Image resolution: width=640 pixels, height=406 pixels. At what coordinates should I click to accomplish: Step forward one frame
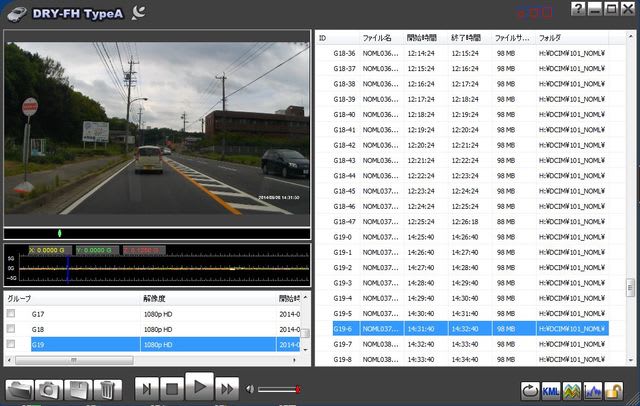[x=147, y=389]
